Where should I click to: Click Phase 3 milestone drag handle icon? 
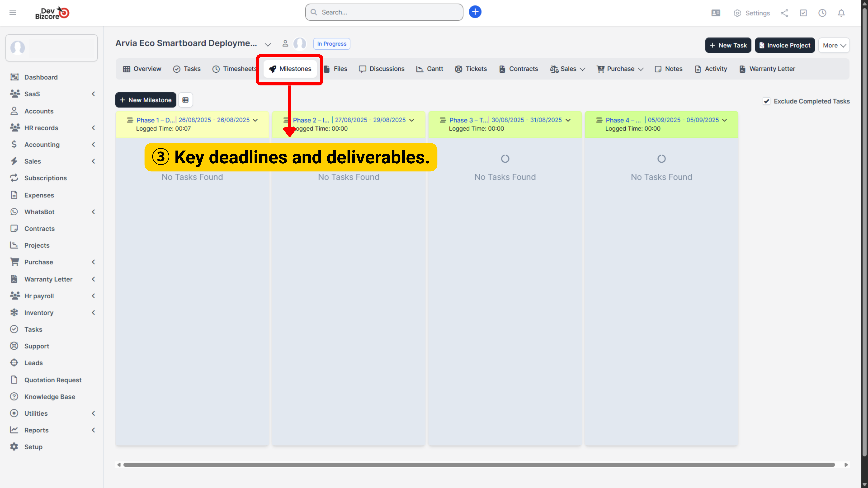click(x=443, y=120)
